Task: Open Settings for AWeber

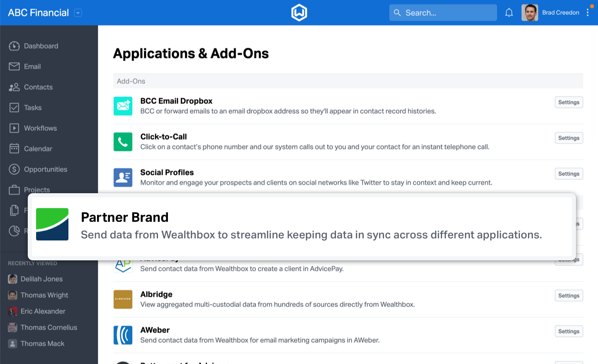Action: click(x=569, y=331)
